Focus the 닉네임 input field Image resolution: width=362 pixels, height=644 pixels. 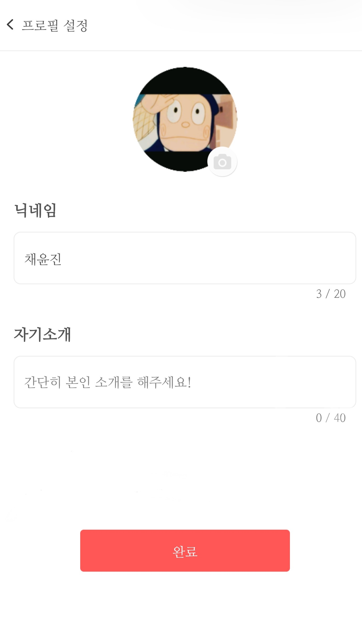click(x=185, y=258)
